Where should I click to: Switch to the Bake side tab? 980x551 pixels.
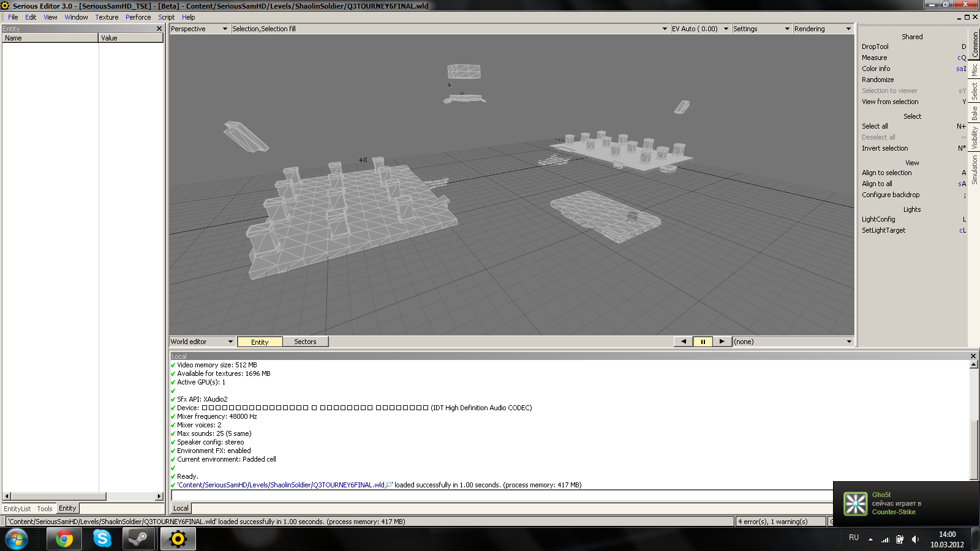[974, 113]
